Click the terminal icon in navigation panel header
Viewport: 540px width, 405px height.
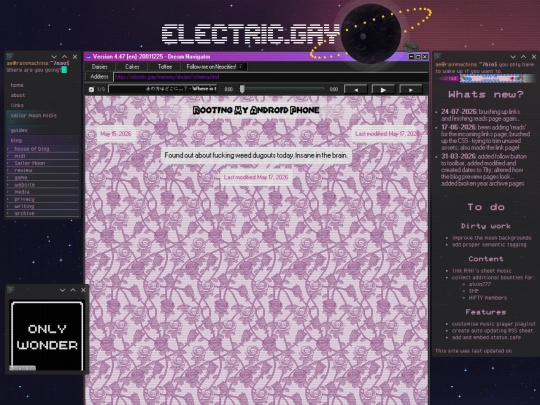(x=9, y=56)
